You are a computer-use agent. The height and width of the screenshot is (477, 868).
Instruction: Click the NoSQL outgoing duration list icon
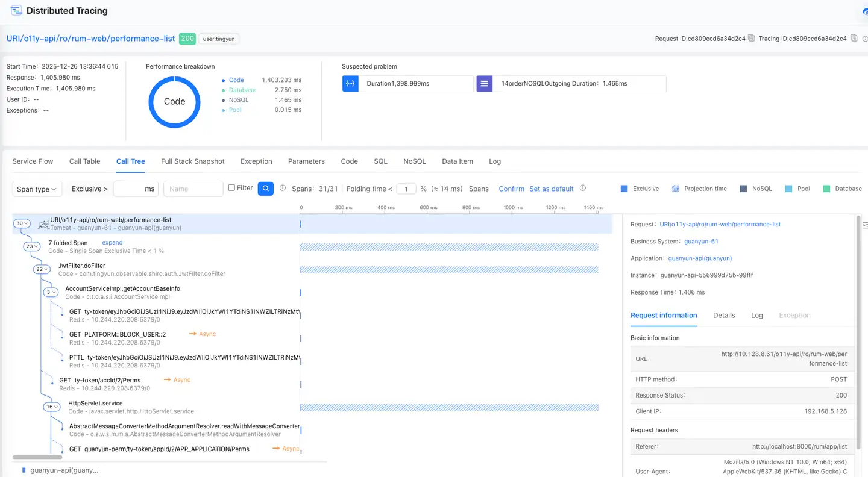pos(485,84)
